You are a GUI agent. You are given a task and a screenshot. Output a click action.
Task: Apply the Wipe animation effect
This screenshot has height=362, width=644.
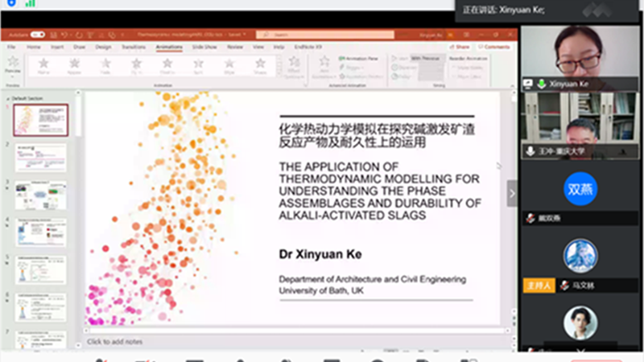click(x=229, y=66)
